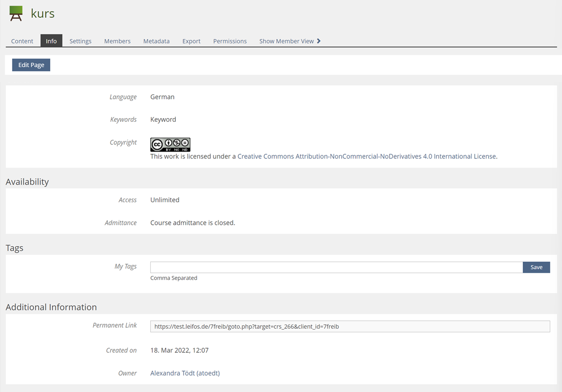
Task: Switch to the Export tab
Action: [x=192, y=41]
